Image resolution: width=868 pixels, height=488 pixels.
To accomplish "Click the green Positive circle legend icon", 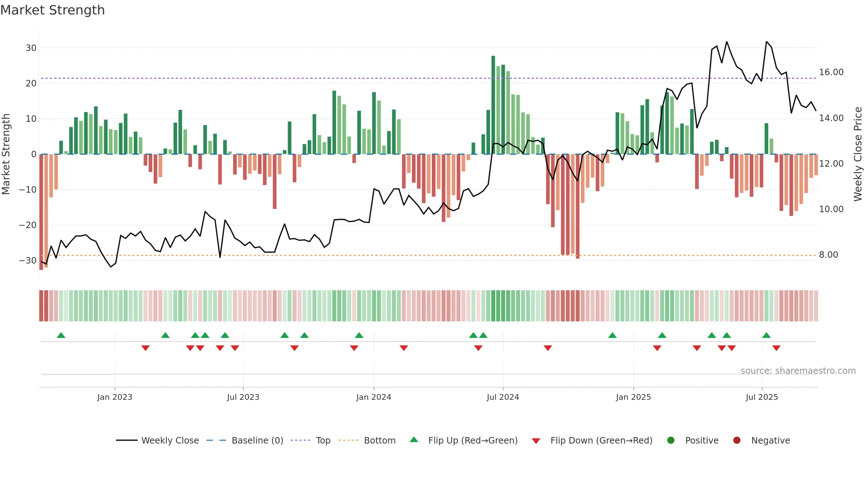I will pyautogui.click(x=671, y=440).
